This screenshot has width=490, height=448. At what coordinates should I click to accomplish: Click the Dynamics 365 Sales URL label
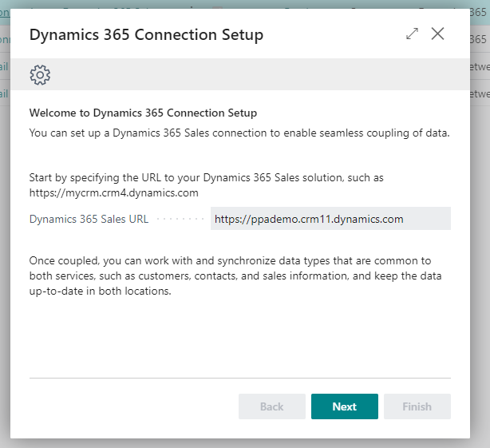point(89,219)
